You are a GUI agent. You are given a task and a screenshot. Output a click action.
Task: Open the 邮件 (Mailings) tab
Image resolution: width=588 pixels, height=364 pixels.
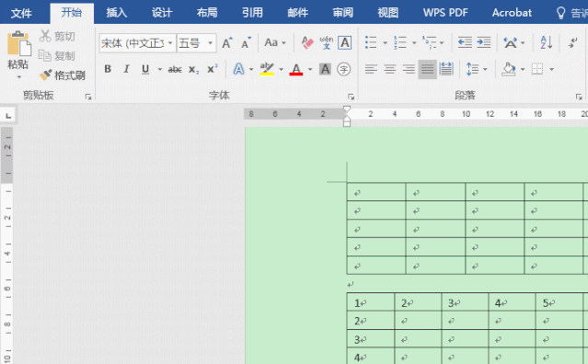tap(298, 13)
